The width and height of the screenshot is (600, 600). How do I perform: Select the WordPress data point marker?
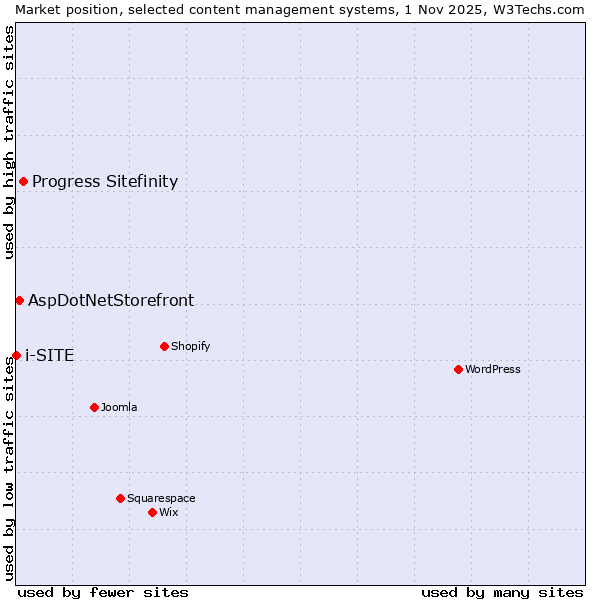pos(458,369)
